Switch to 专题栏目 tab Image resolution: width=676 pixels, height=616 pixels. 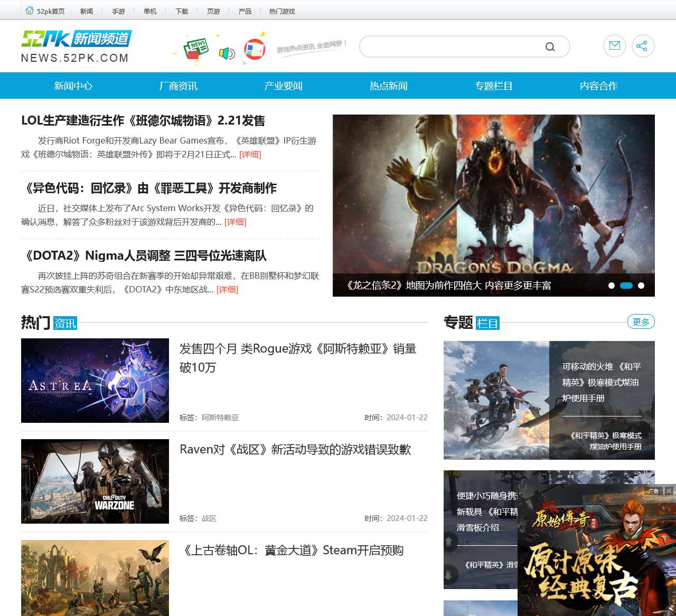[494, 86]
